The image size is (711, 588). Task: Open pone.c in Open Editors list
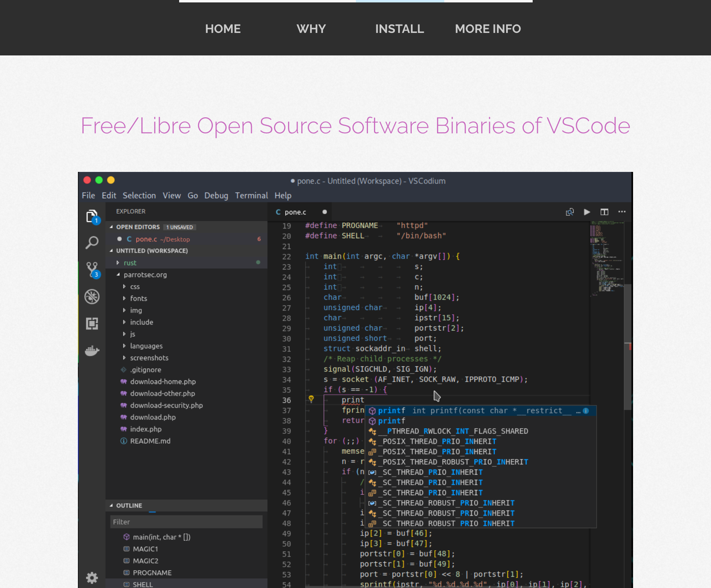(x=186, y=239)
